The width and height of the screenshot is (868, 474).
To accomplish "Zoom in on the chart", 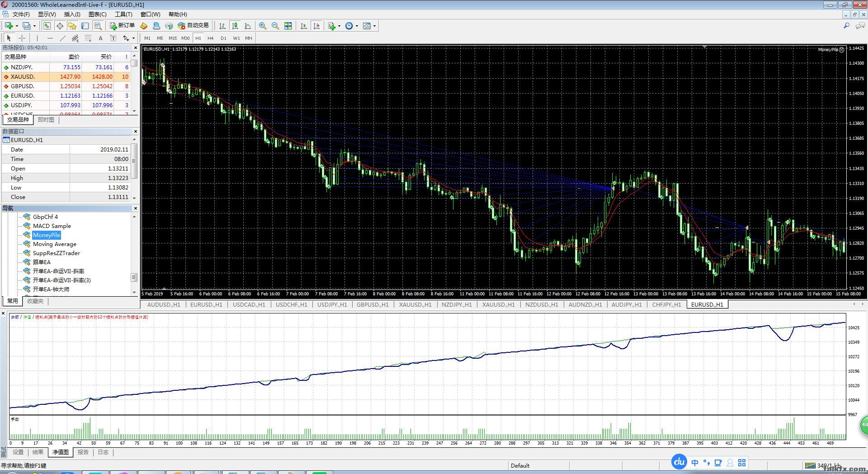I will [263, 26].
